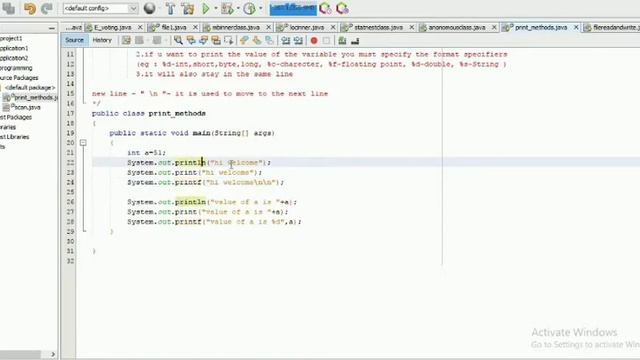This screenshot has width=640, height=360.
Task: Select the Source Packages node
Action: tap(19, 78)
